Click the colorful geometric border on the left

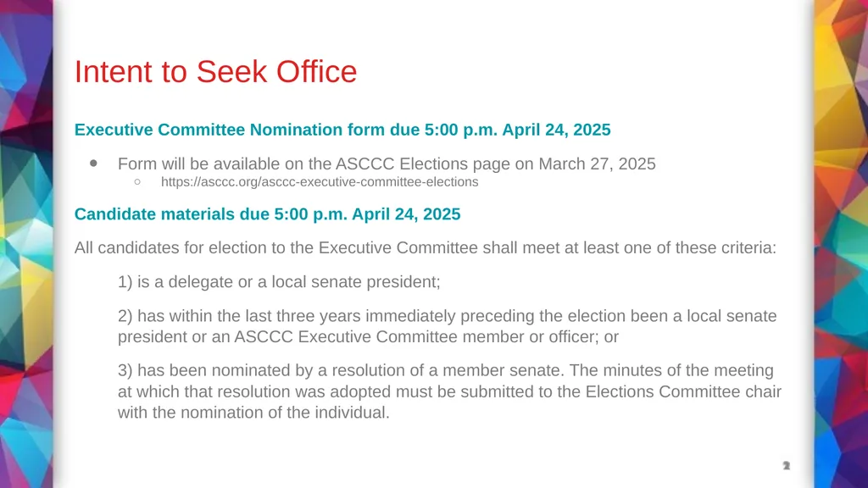click(x=26, y=244)
